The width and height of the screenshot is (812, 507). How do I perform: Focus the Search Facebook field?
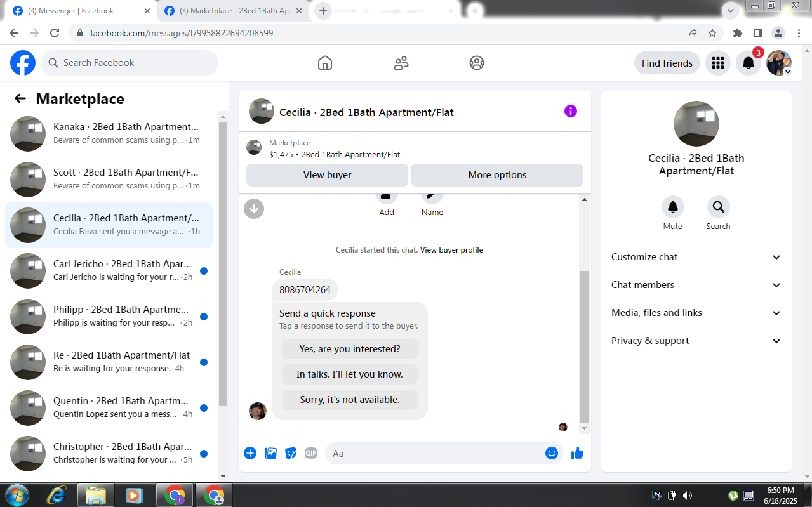(130, 63)
